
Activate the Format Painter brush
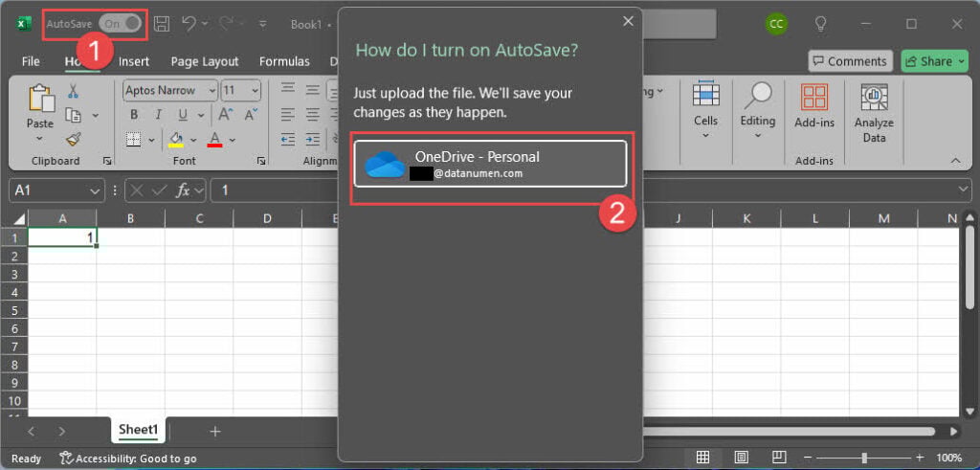pos(73,140)
